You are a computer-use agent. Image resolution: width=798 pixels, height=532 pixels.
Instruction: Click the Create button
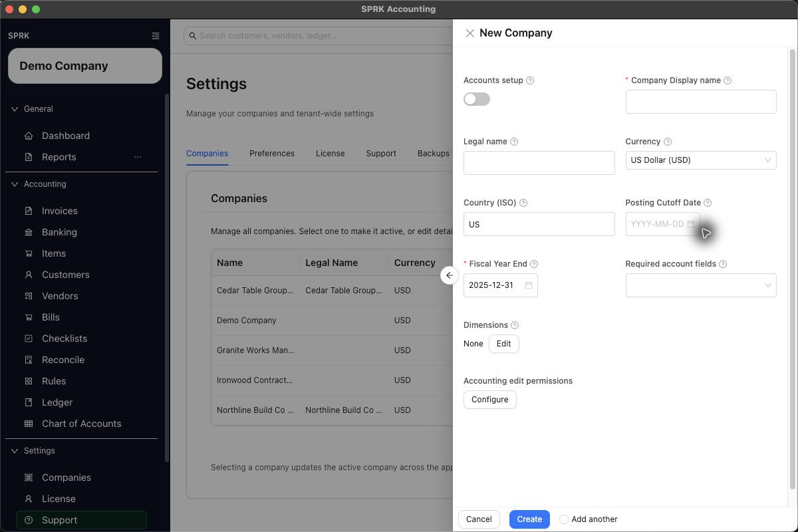coord(529,519)
